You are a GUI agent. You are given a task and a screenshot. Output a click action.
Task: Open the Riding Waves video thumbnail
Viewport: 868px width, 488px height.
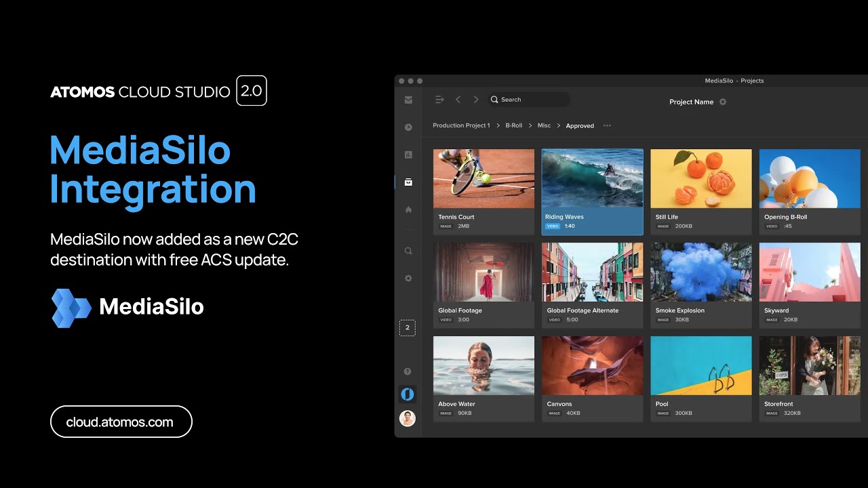pos(592,178)
